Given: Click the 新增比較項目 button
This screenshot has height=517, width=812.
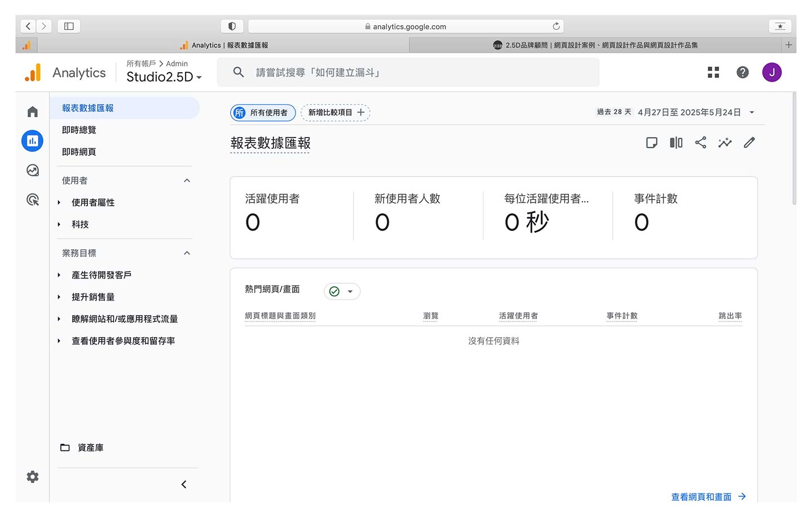Looking at the screenshot, I should 336,113.
